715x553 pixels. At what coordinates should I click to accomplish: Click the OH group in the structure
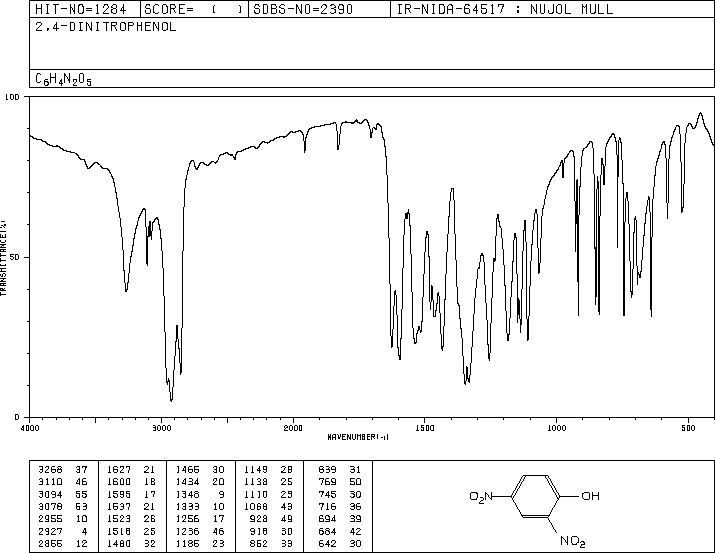pos(590,496)
